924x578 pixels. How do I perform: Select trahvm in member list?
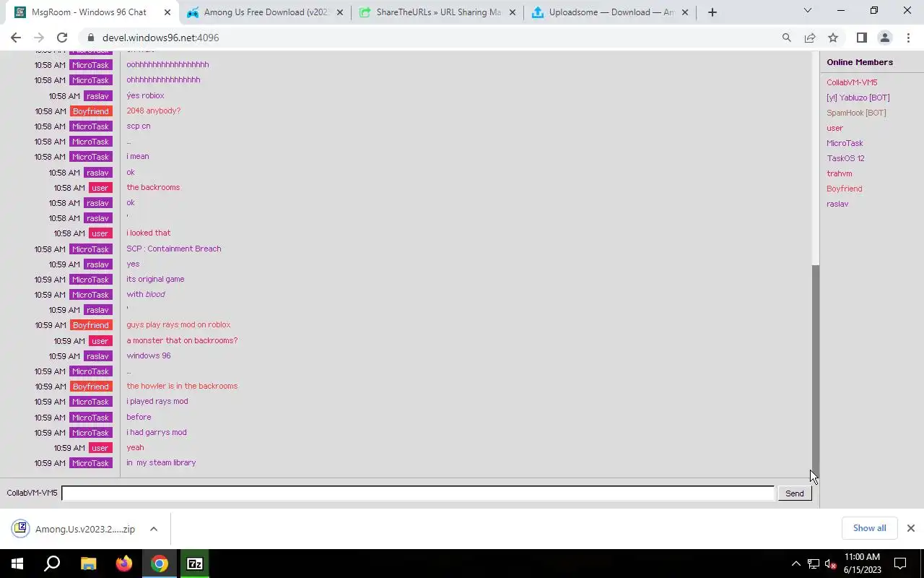point(839,173)
